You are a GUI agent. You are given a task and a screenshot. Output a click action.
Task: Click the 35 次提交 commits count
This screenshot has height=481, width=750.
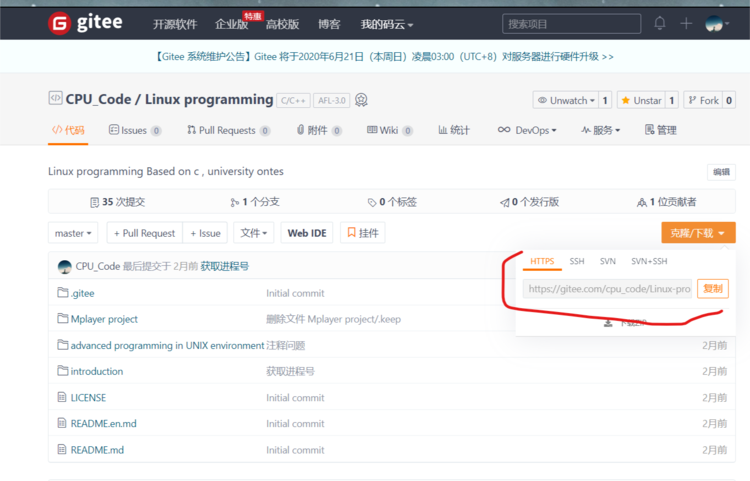pyautogui.click(x=118, y=202)
